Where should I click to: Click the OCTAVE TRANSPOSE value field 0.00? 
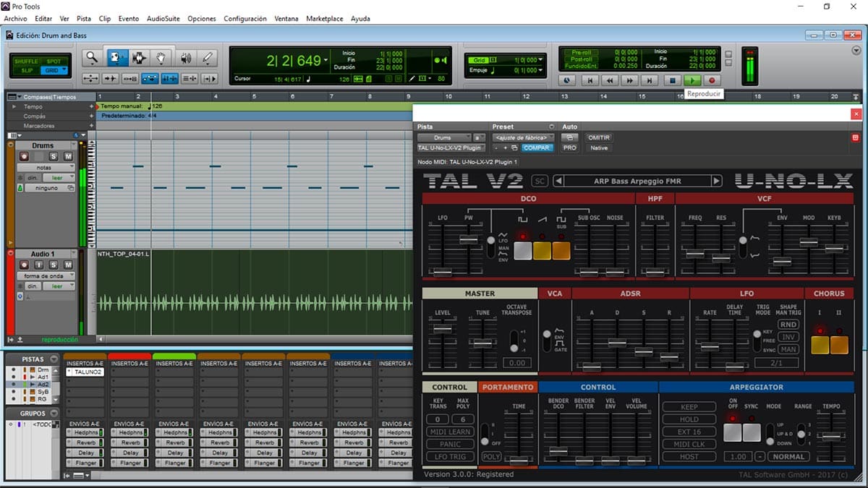(517, 363)
